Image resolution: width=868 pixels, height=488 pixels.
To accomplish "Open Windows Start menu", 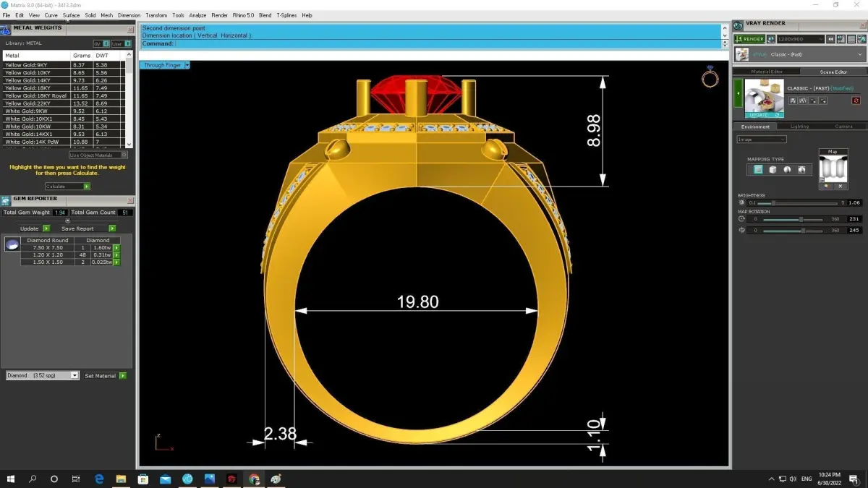I will pyautogui.click(x=11, y=479).
